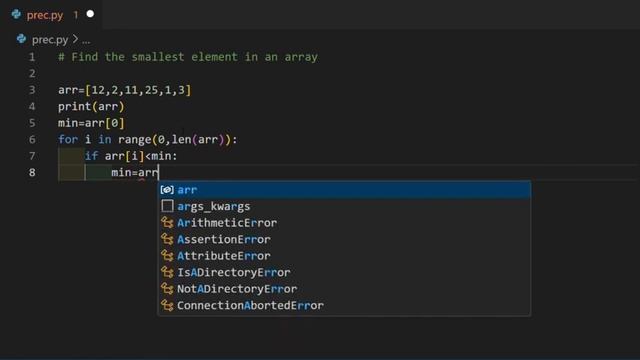Viewport: 640px width, 360px height.
Task: Click line number 7 in the gutter
Action: click(x=32, y=156)
